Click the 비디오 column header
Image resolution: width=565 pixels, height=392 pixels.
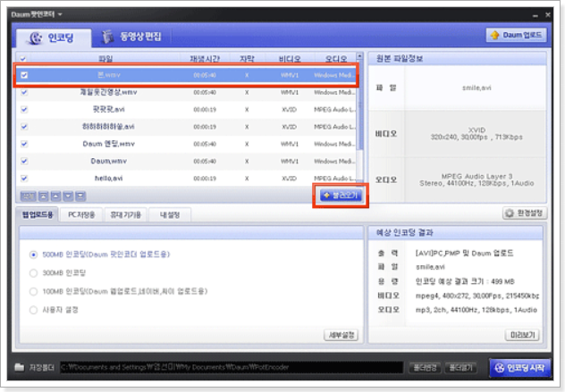coord(290,59)
